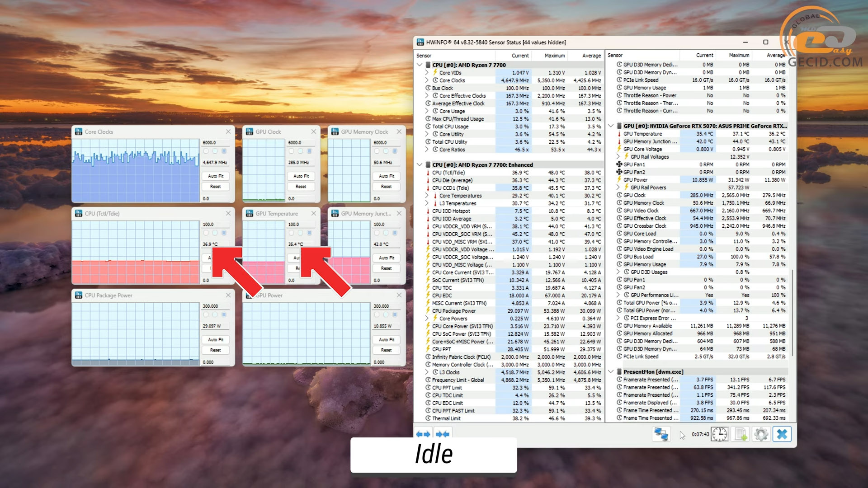Open the sensor settings gear icon
Viewport: 868px width, 488px height.
click(761, 434)
